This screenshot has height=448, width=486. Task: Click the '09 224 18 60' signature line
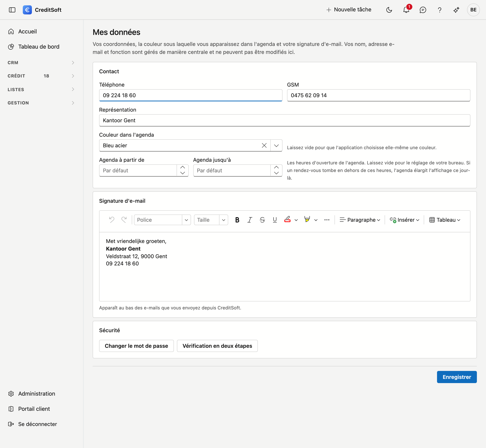[122, 263]
